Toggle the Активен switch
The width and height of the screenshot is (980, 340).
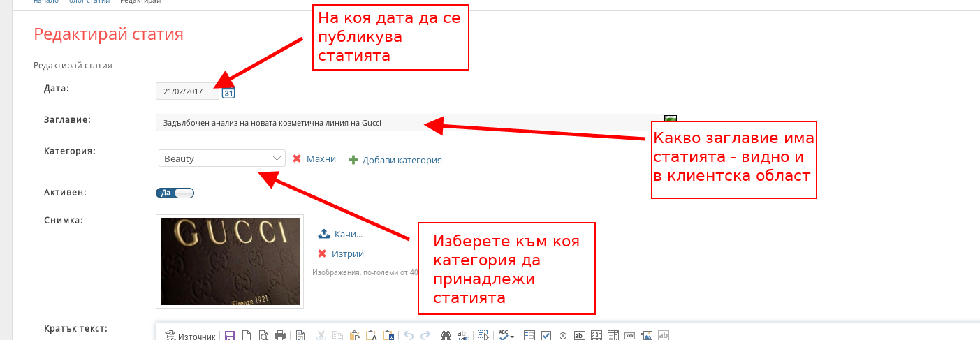(x=175, y=193)
